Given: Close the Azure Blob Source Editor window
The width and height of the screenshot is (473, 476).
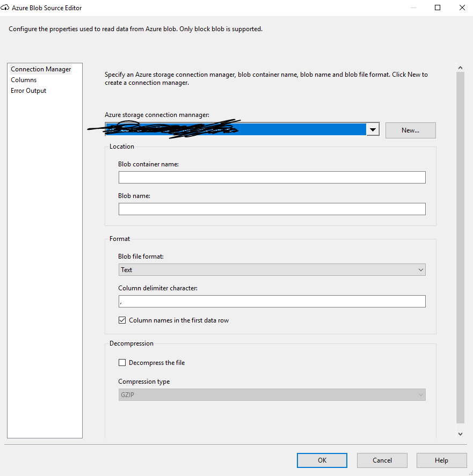Looking at the screenshot, I should coord(462,8).
